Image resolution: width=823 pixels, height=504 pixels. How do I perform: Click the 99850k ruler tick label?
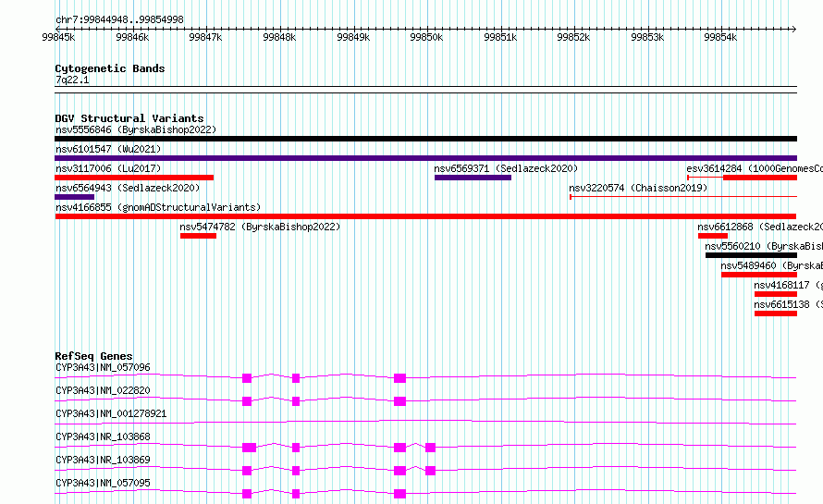tap(426, 37)
